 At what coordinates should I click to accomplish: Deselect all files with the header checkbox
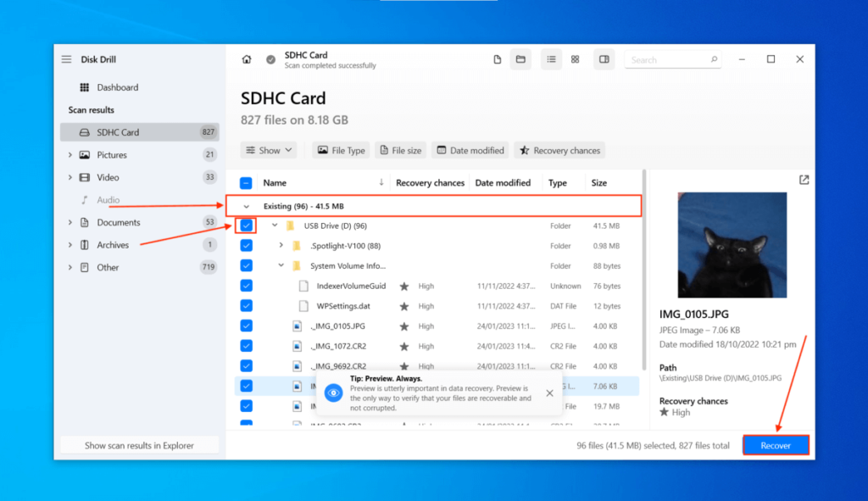(x=244, y=181)
